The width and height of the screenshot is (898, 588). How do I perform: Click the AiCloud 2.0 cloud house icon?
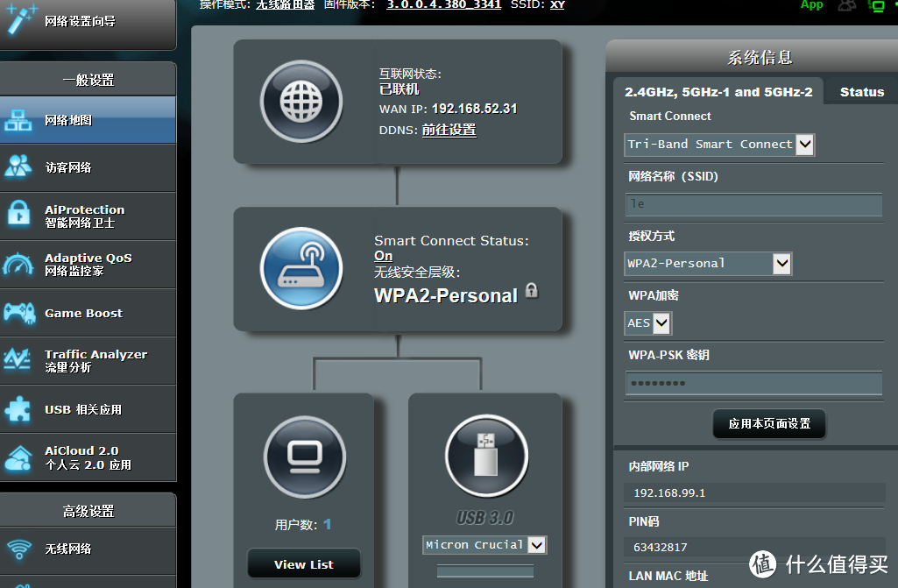pos(18,458)
